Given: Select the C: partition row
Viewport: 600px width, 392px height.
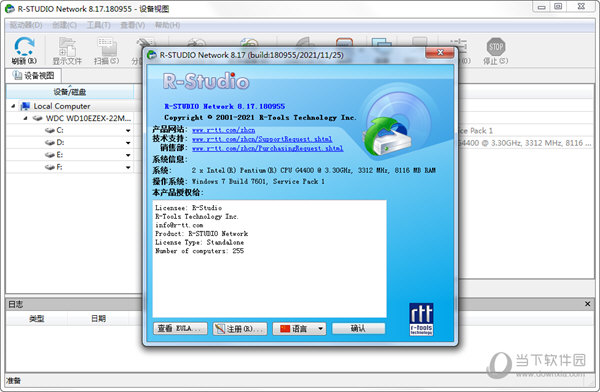Looking at the screenshot, I should coord(70,131).
